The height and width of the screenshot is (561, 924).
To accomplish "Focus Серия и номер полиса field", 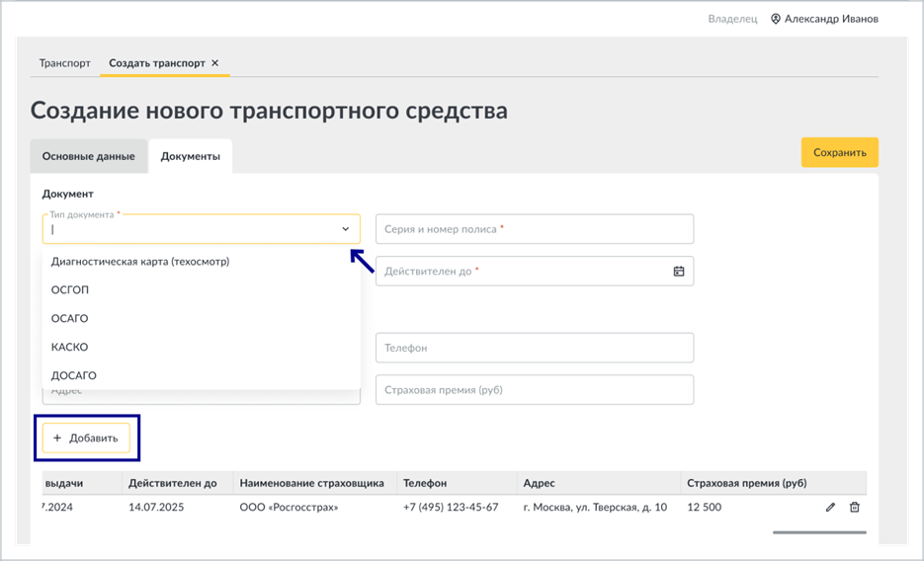I will (535, 229).
